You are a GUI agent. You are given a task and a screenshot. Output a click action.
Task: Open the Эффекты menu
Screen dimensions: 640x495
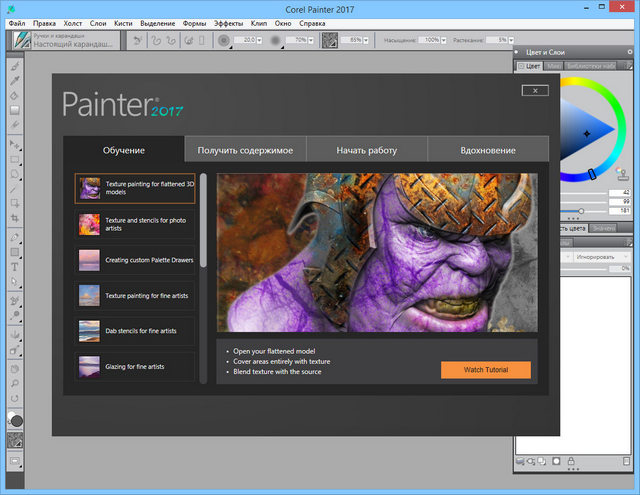228,22
